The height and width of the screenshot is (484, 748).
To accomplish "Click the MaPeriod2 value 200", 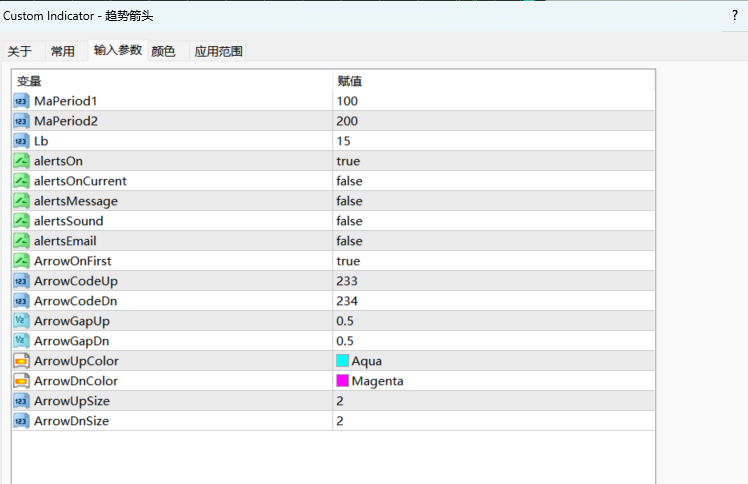I will 347,121.
